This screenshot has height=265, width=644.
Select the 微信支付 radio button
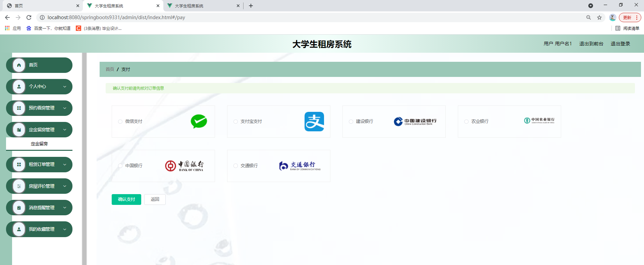pyautogui.click(x=120, y=122)
